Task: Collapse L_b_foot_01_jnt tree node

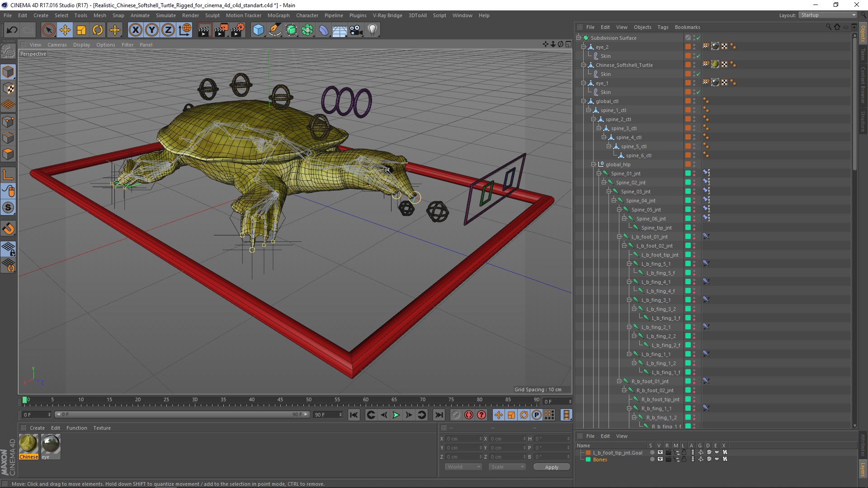Action: coord(619,237)
